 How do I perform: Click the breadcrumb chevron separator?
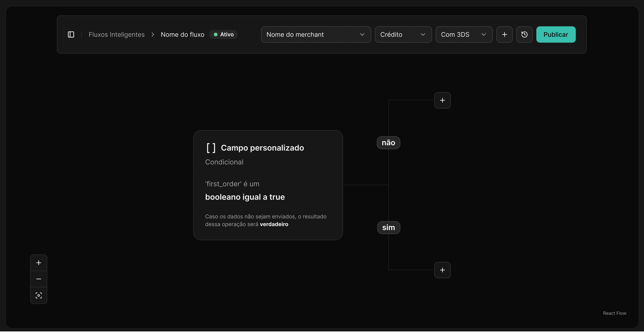pos(153,34)
